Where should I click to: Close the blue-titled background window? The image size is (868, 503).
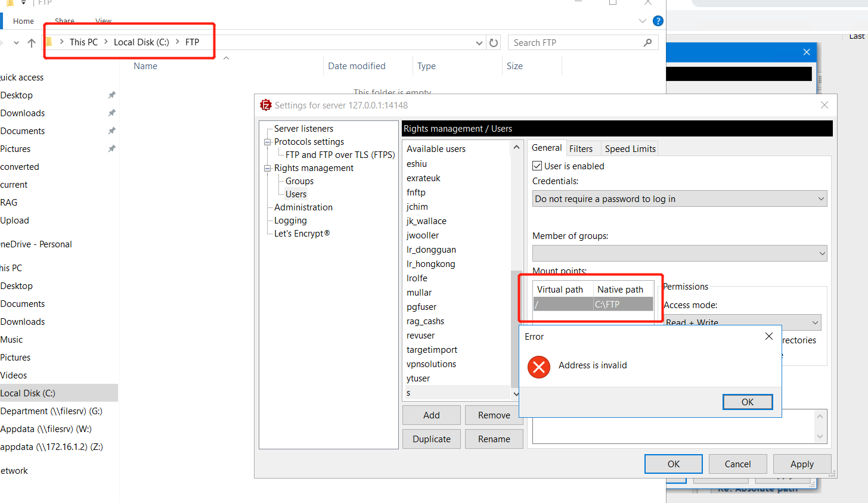807,52
